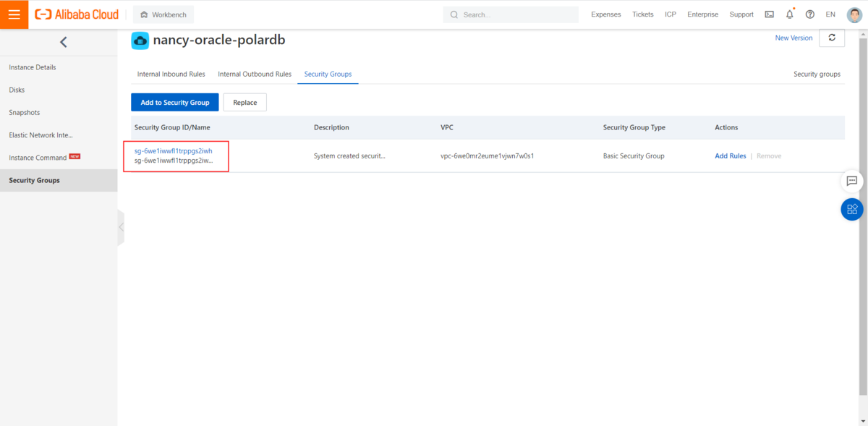The height and width of the screenshot is (426, 868).
Task: Click the Alibaba Cloud logo
Action: pos(77,14)
